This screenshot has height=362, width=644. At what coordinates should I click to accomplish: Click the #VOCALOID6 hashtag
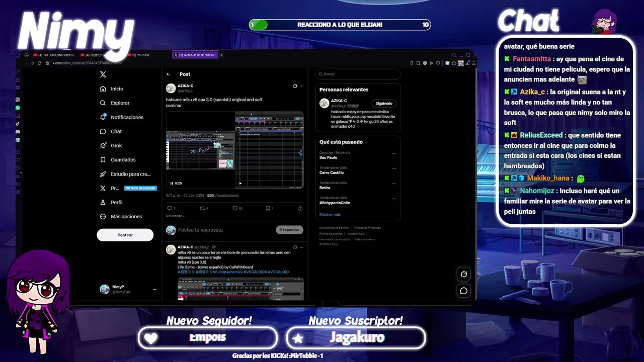coord(255,272)
